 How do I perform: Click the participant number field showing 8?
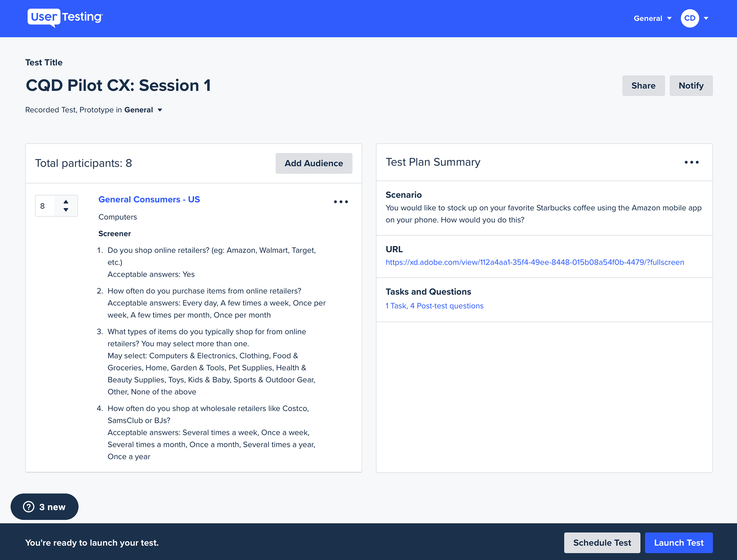(45, 206)
